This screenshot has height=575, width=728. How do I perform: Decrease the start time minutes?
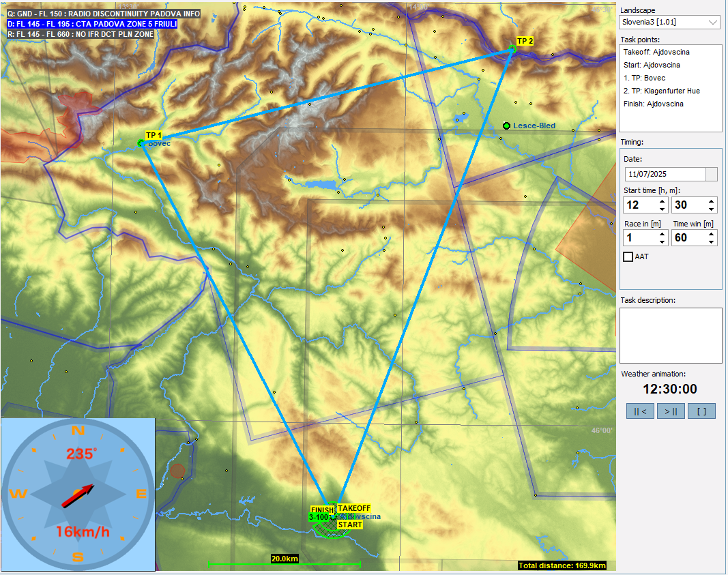point(712,209)
